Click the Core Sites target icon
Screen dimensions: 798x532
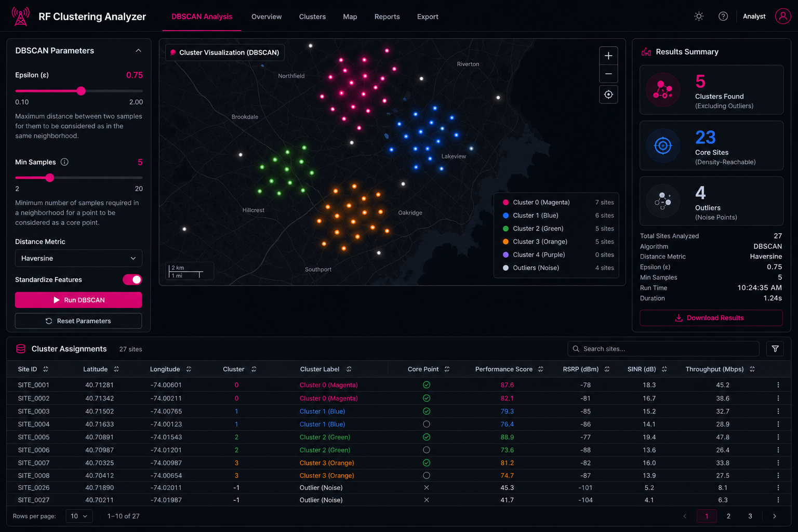pyautogui.click(x=663, y=146)
